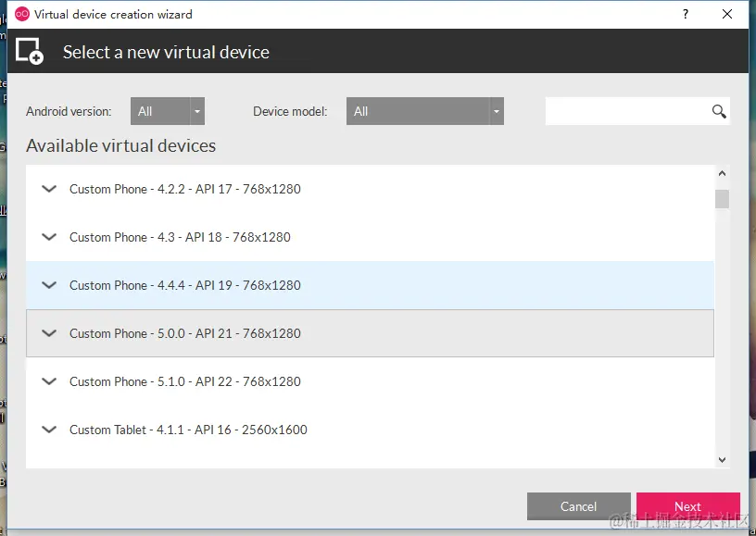Expand Custom Phone 5.1.0 API 22 chevron
756x536 pixels.
[x=49, y=381]
